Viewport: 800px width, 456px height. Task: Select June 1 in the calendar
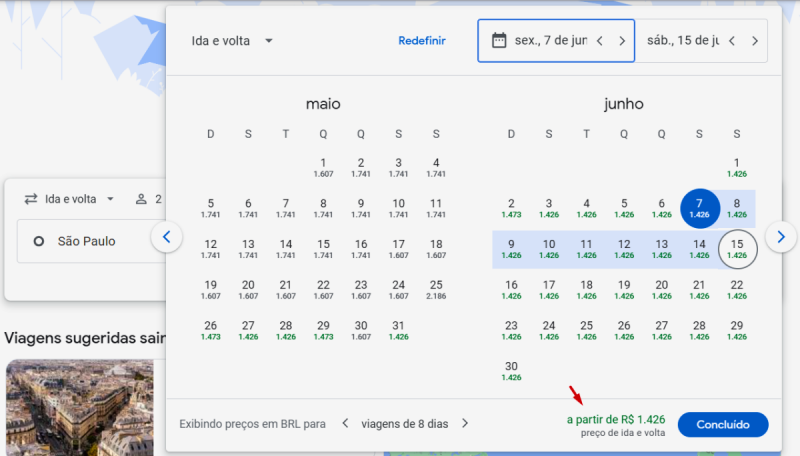pos(737,167)
